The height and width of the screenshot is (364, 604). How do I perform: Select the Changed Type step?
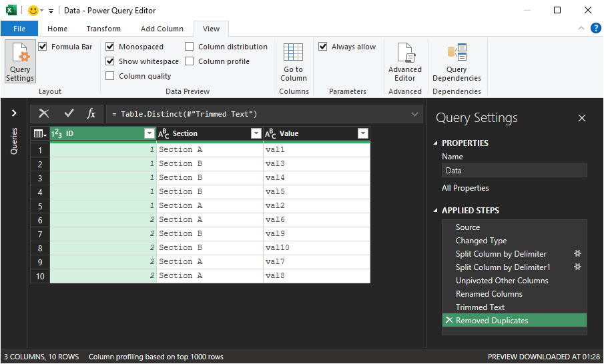tap(515, 241)
